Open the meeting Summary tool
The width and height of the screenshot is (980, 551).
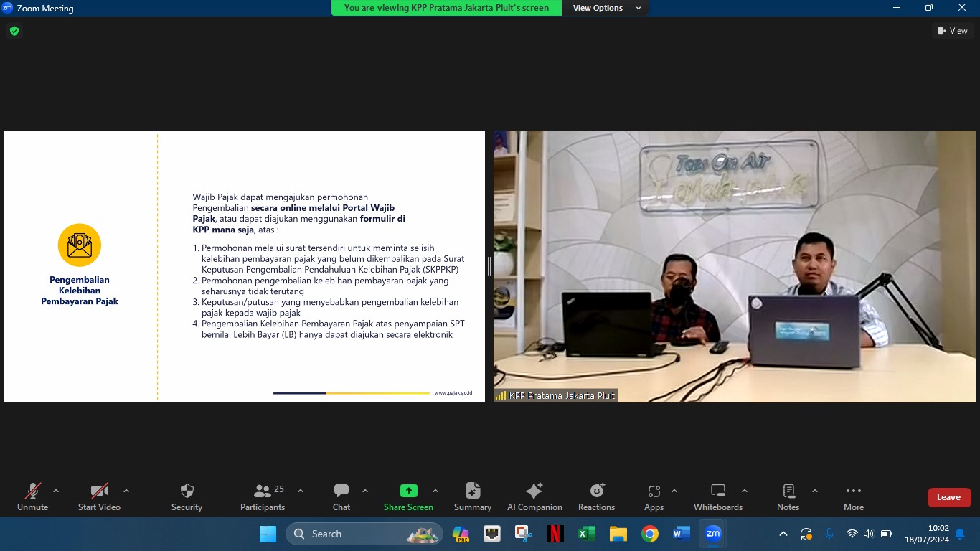point(473,497)
